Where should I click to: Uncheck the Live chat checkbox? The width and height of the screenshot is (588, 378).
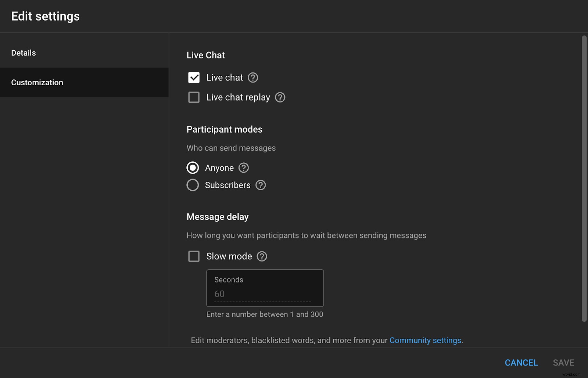click(x=194, y=78)
